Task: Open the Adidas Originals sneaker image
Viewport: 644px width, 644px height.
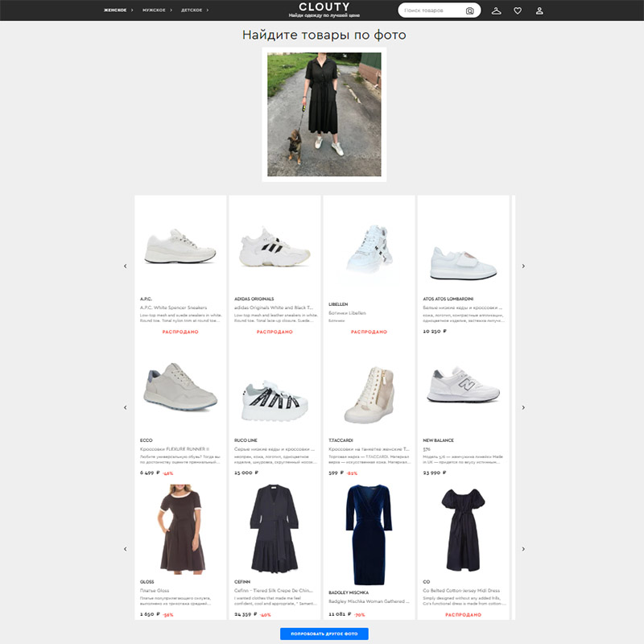Action: [275, 246]
